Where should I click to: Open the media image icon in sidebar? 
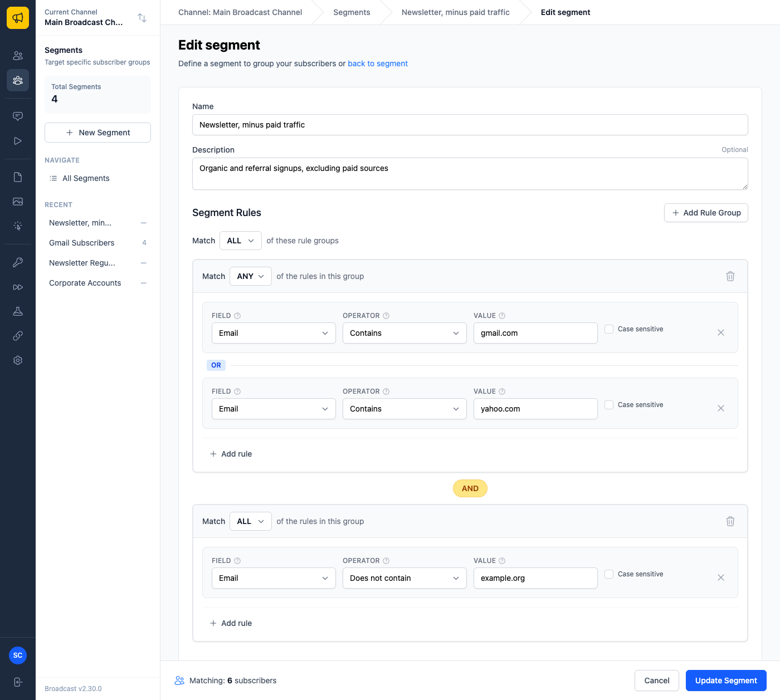click(18, 202)
